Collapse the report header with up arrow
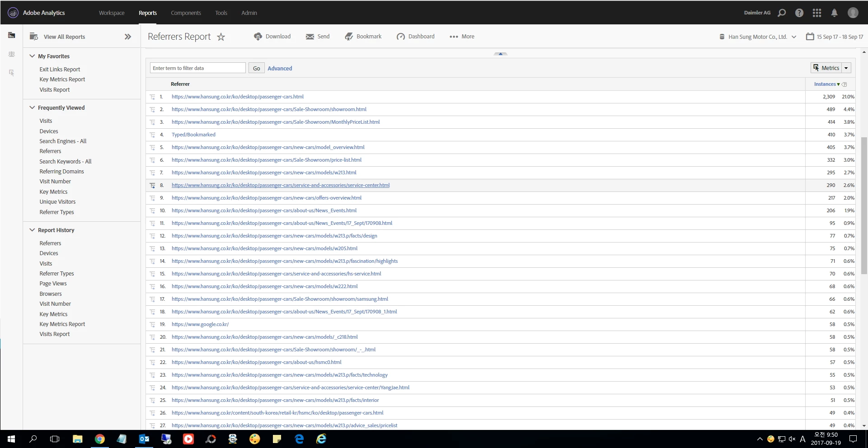Image resolution: width=868 pixels, height=448 pixels. 501,54
